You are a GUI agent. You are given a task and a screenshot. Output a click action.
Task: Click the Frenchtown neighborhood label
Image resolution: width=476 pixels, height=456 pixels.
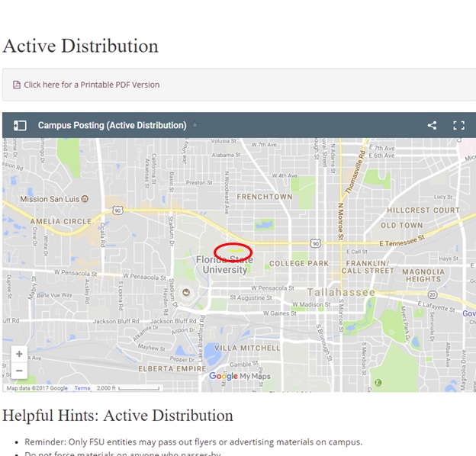[x=264, y=197]
